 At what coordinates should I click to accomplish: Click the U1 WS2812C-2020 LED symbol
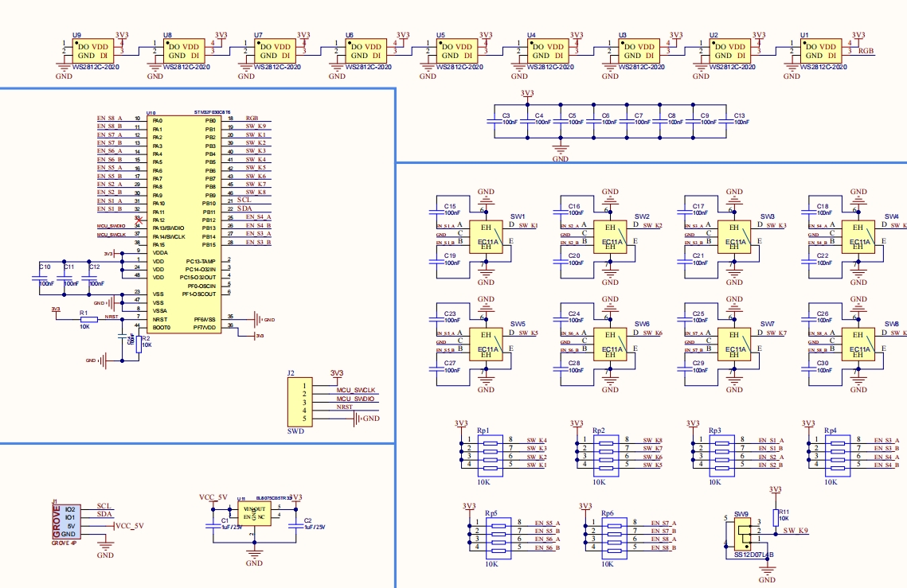[x=821, y=51]
